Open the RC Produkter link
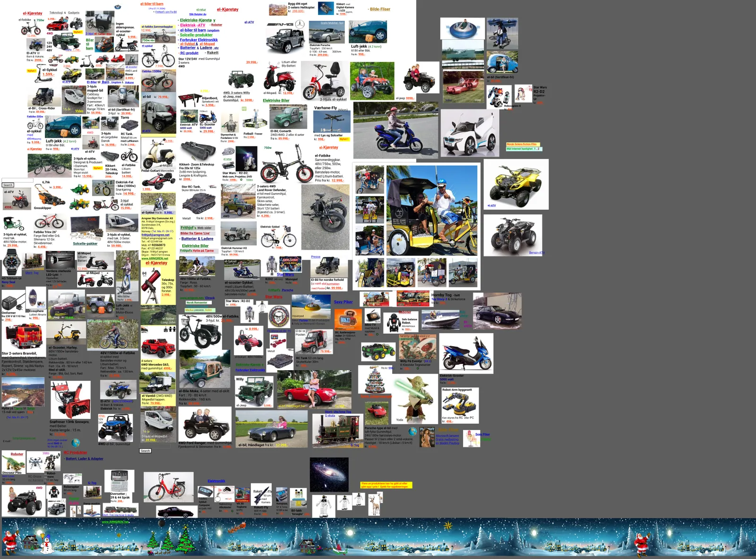This screenshot has height=559, width=756. point(76,452)
